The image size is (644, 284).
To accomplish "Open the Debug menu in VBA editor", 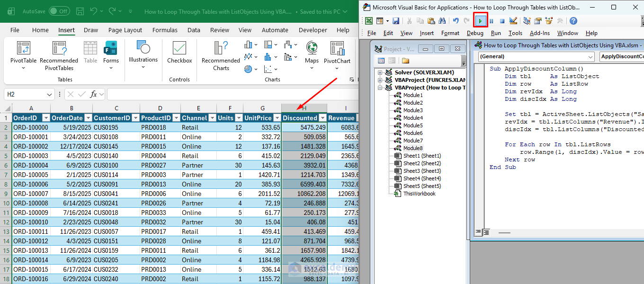I will coord(475,33).
